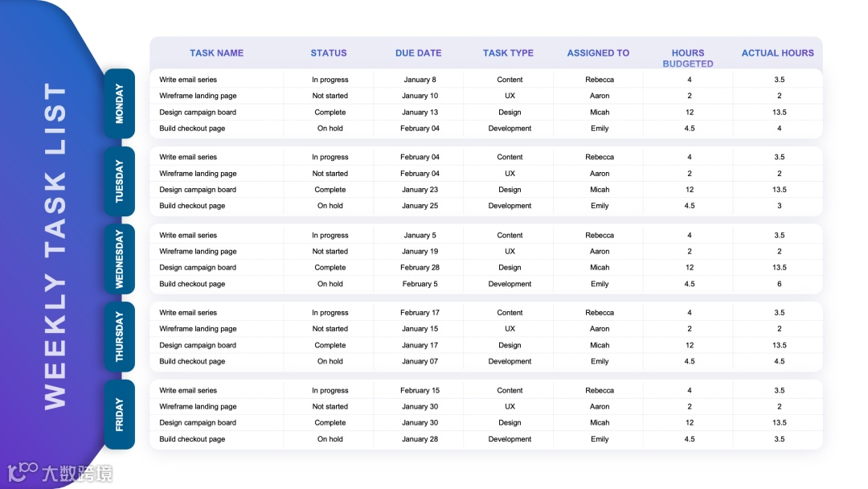
Task: Select the WEDNESDAY day tab
Action: point(119,259)
